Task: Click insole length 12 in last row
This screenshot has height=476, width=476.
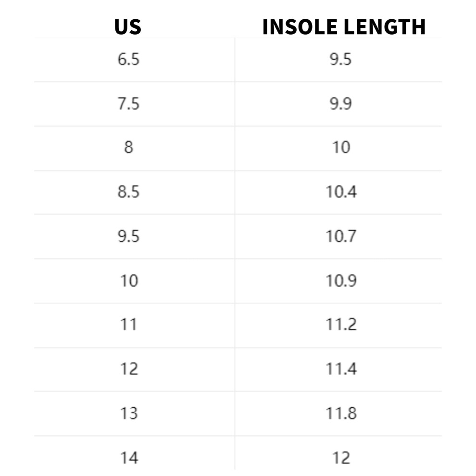Action: (341, 458)
